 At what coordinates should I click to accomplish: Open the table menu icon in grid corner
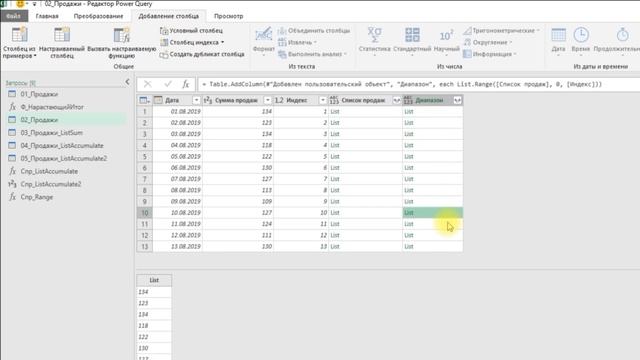pos(144,100)
